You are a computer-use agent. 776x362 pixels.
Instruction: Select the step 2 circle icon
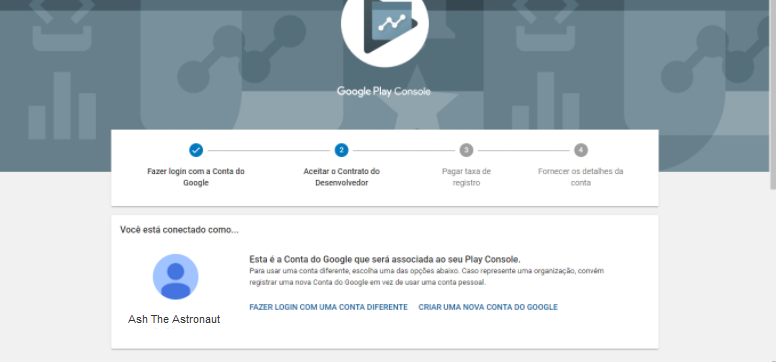click(341, 150)
